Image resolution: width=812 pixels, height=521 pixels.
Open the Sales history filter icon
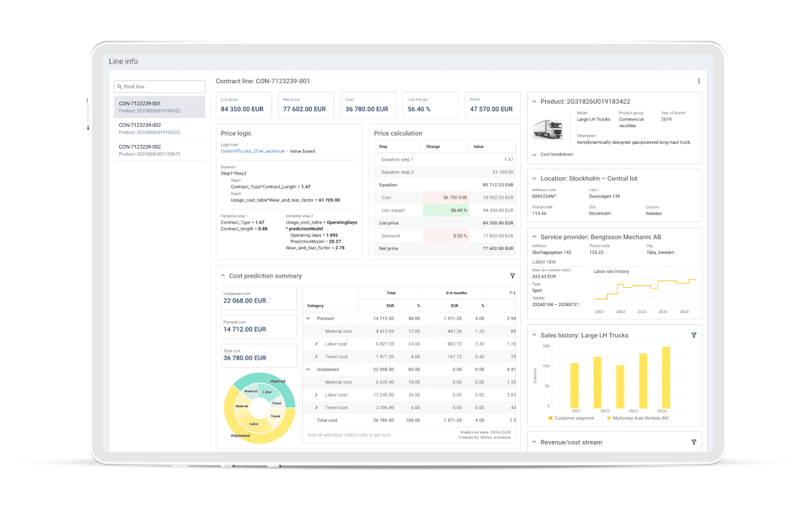(x=693, y=335)
